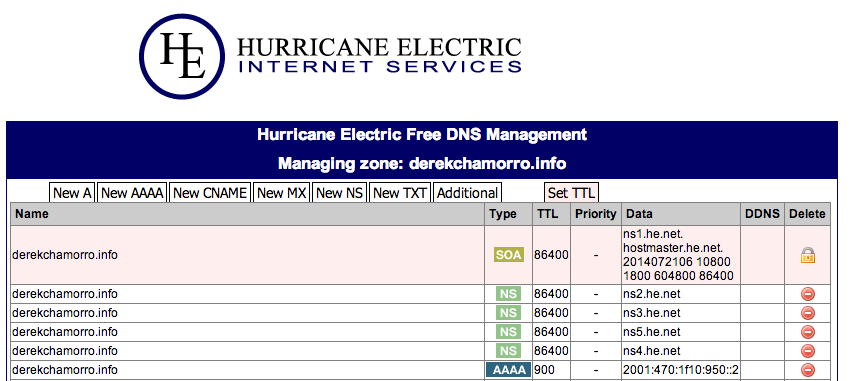The width and height of the screenshot is (851, 381).
Task: Click the SOA type badge
Action: (x=509, y=255)
